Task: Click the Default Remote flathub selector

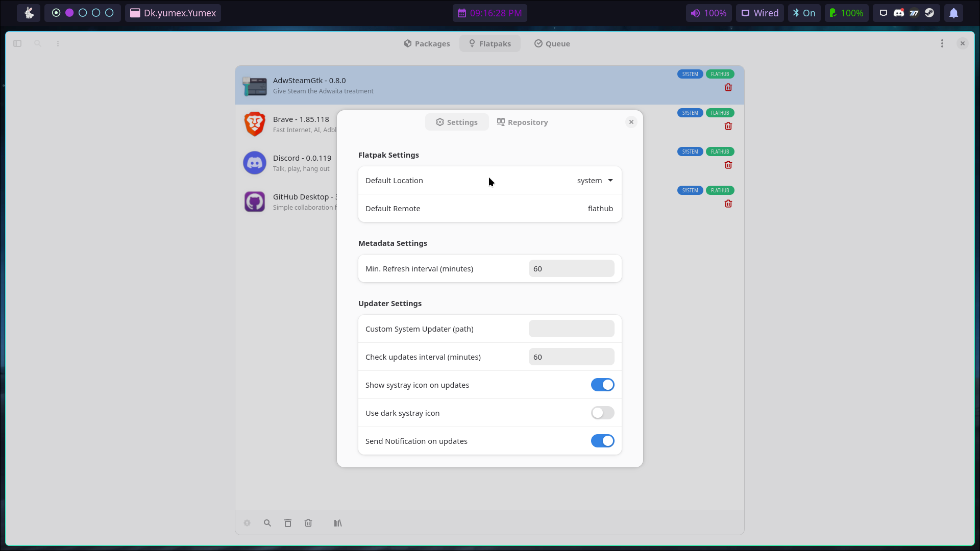Action: pos(600,209)
